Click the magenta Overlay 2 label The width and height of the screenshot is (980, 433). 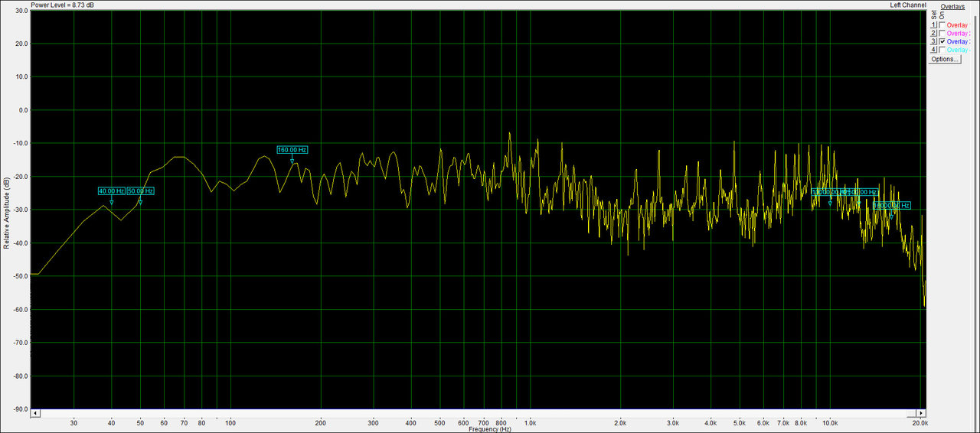[x=958, y=34]
